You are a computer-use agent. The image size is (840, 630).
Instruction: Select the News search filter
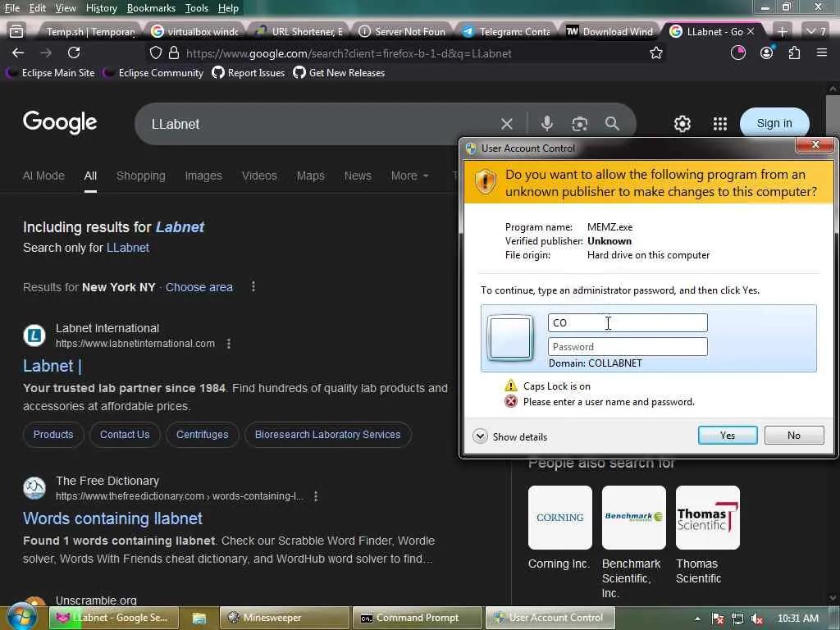point(358,176)
